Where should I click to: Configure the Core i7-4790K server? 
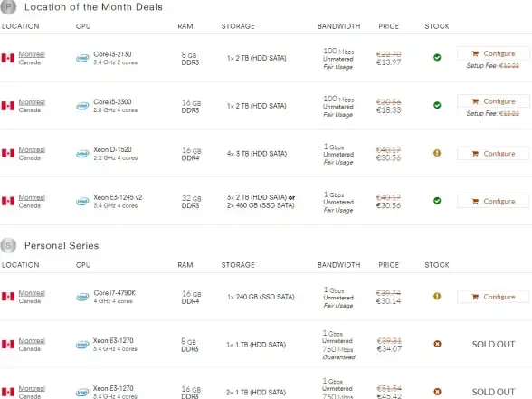[493, 297]
